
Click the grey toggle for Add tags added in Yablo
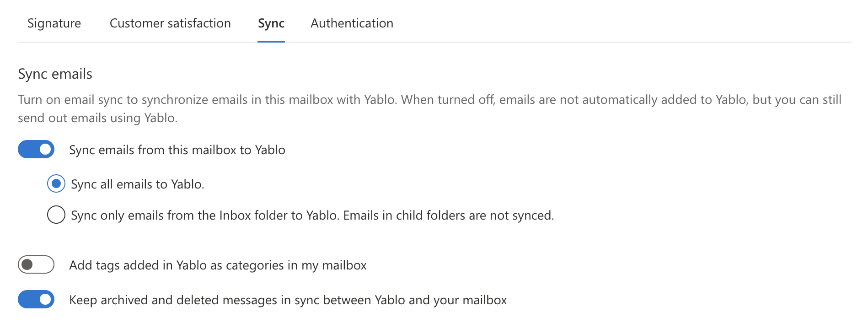click(x=36, y=264)
